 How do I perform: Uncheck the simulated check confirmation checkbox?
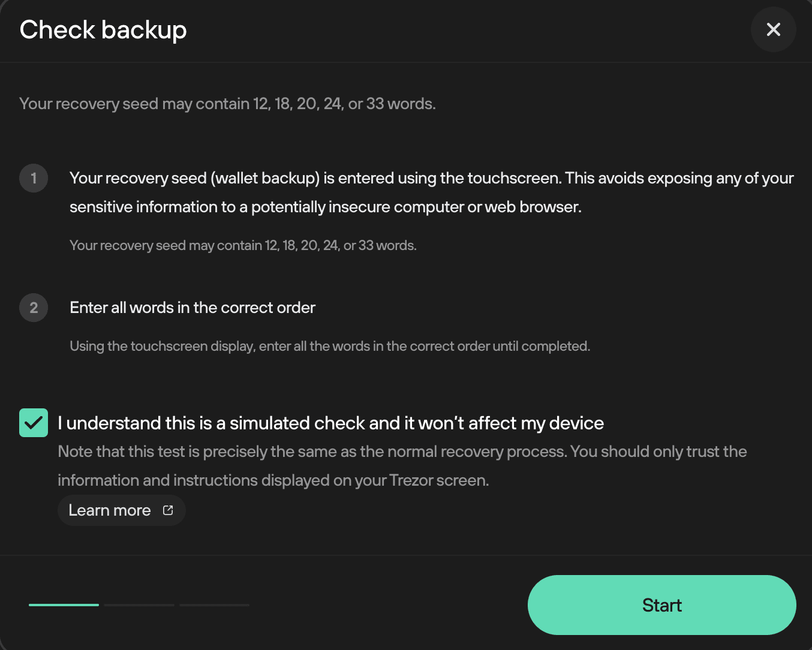pos(34,423)
